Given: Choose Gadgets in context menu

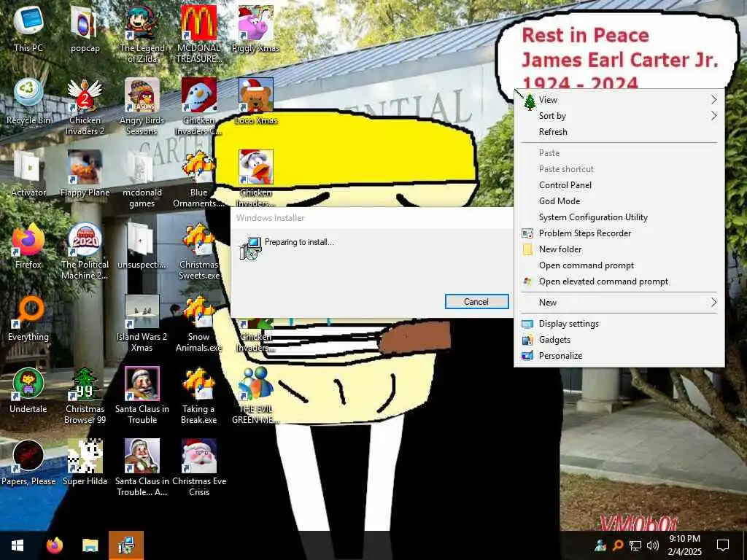Looking at the screenshot, I should [x=619, y=340].
